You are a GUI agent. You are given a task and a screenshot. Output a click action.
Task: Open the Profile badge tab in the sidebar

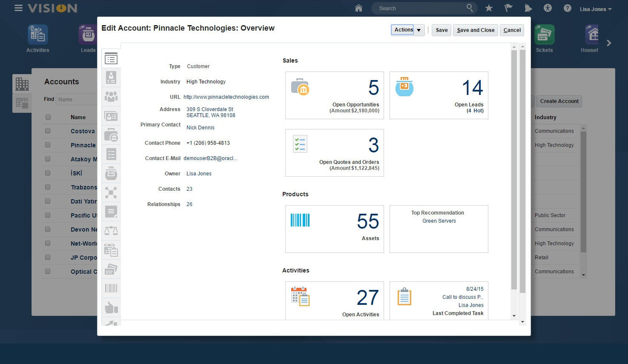pos(111,77)
